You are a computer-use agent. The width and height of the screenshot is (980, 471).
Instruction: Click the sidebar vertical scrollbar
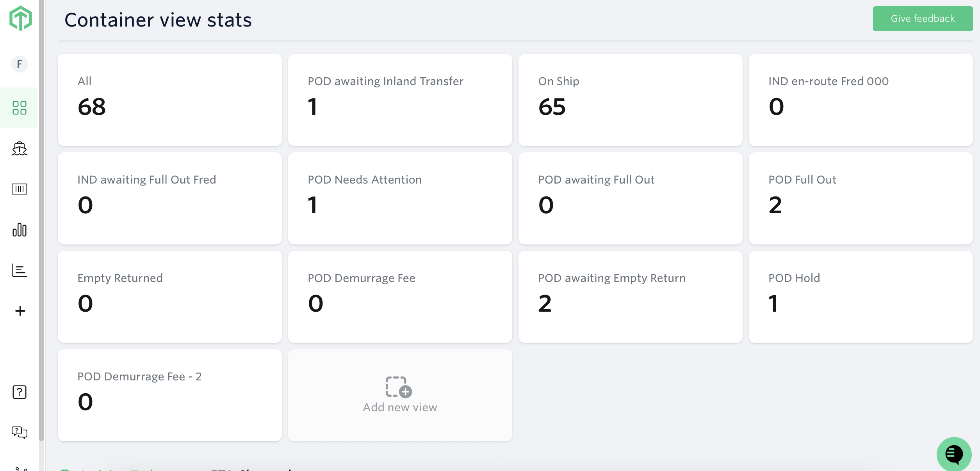click(41, 234)
